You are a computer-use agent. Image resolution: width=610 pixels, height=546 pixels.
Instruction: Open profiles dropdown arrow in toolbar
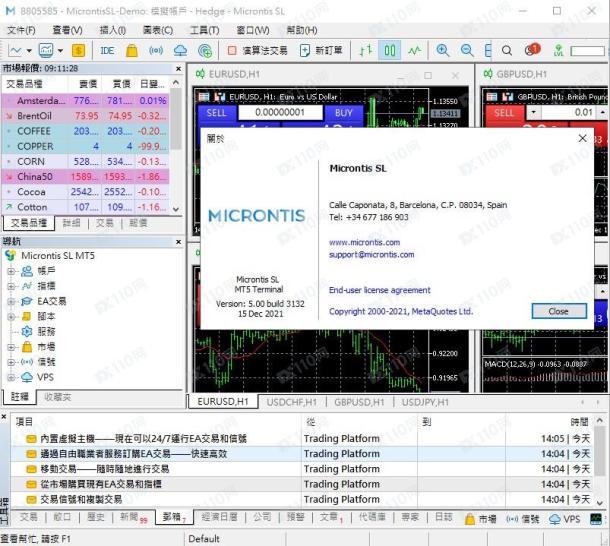click(60, 51)
